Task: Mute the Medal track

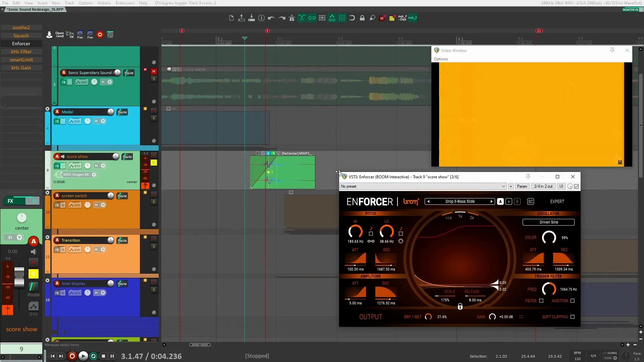Action: (154, 111)
